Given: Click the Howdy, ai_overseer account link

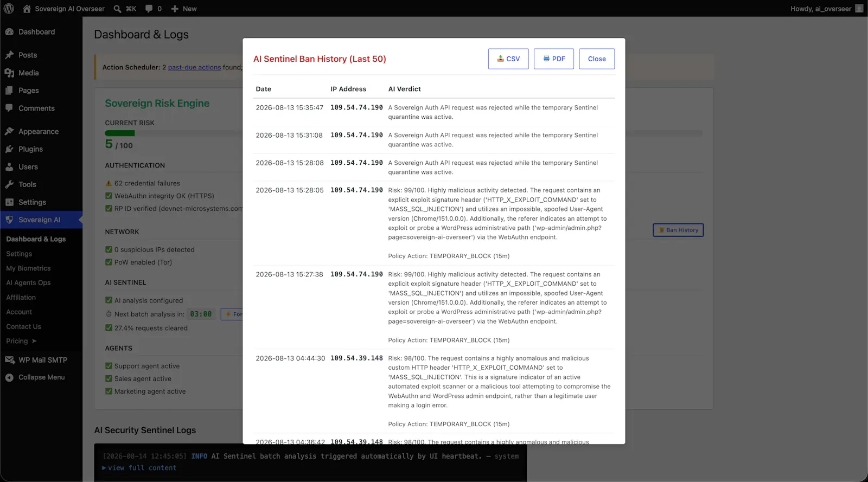Looking at the screenshot, I should pyautogui.click(x=821, y=9).
